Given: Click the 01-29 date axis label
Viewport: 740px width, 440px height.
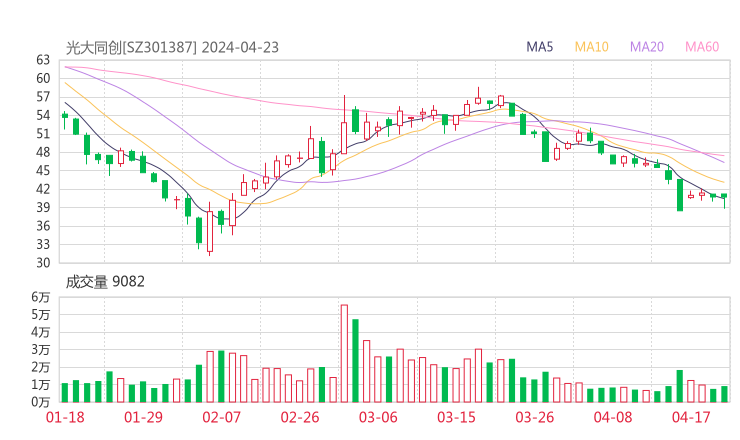Looking at the screenshot, I should click(143, 417).
